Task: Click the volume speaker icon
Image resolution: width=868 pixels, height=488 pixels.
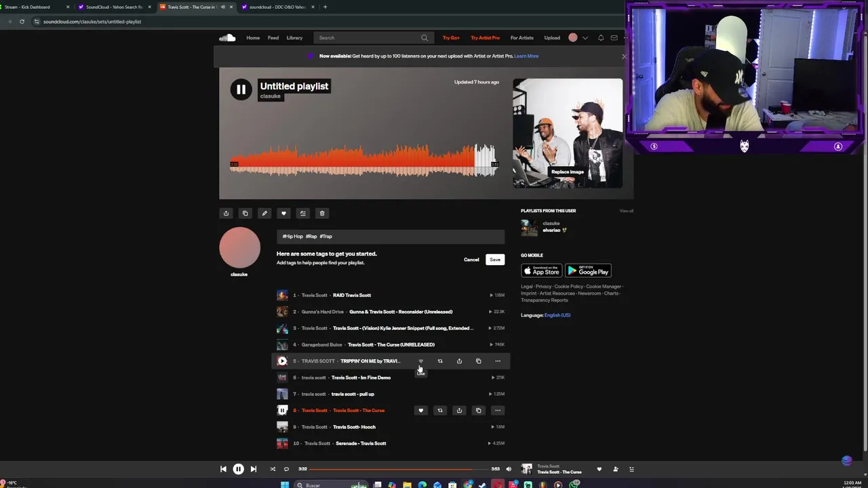Action: coord(509,469)
